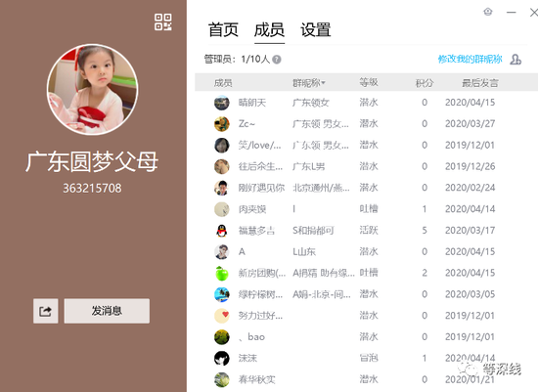This screenshot has height=392, width=538.
Task: Click the help icon beside 管理员 count
Action: [x=277, y=60]
